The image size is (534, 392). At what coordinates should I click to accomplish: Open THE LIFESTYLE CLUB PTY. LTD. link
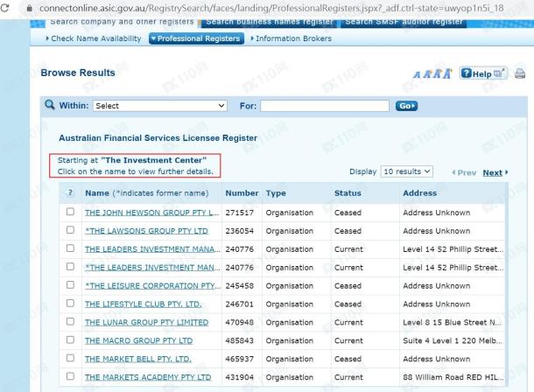pyautogui.click(x=144, y=304)
